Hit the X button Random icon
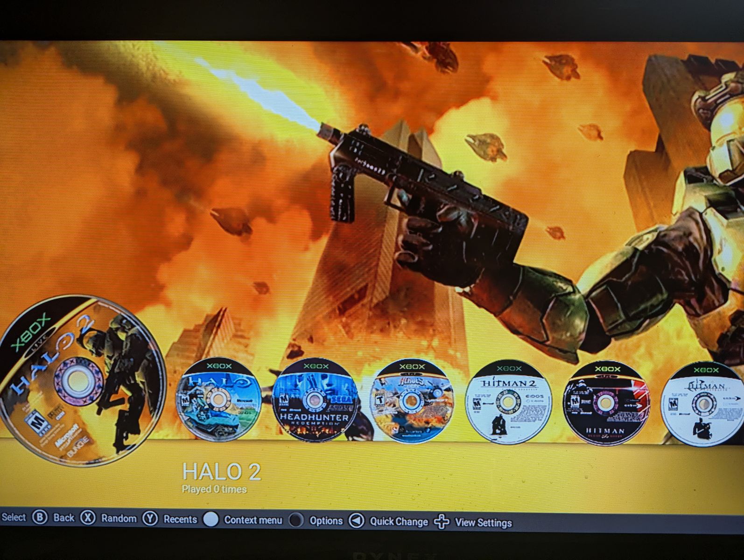This screenshot has height=560, width=744. tap(88, 518)
